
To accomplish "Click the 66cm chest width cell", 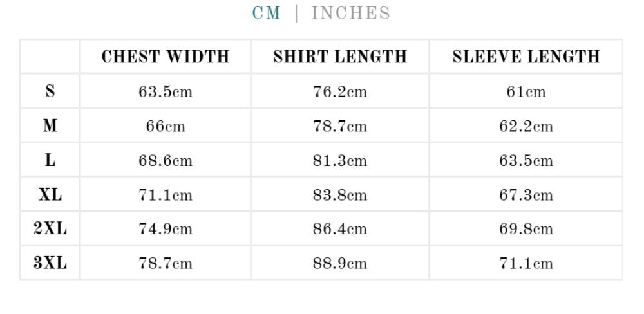I will point(166,126).
